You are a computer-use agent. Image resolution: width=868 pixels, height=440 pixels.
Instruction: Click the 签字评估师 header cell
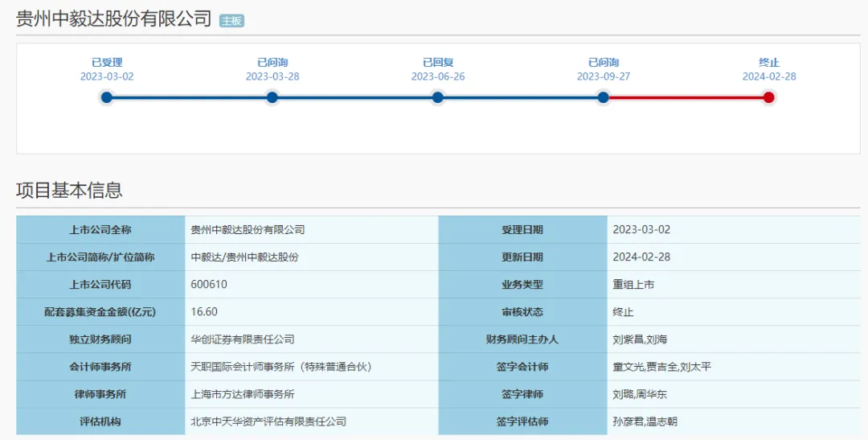522,421
